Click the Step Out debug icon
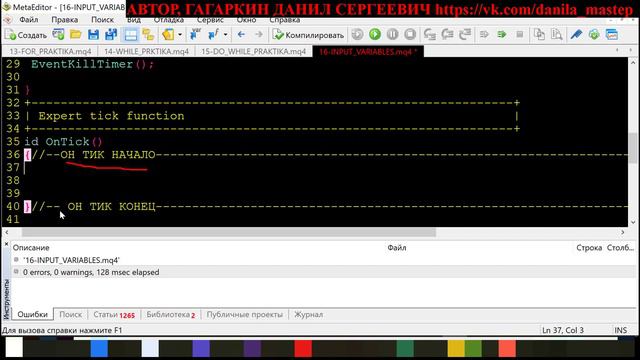 coord(465,35)
